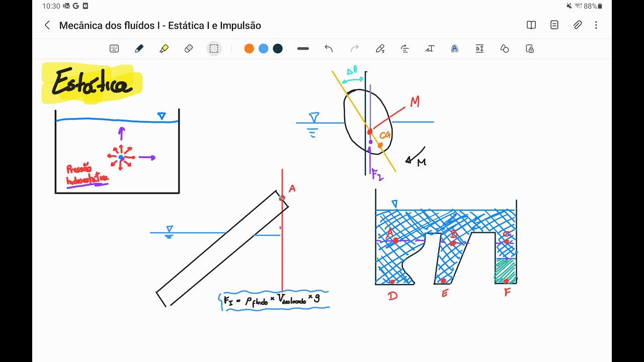Choose the orange pen color
The image size is (644, 362).
click(x=249, y=49)
